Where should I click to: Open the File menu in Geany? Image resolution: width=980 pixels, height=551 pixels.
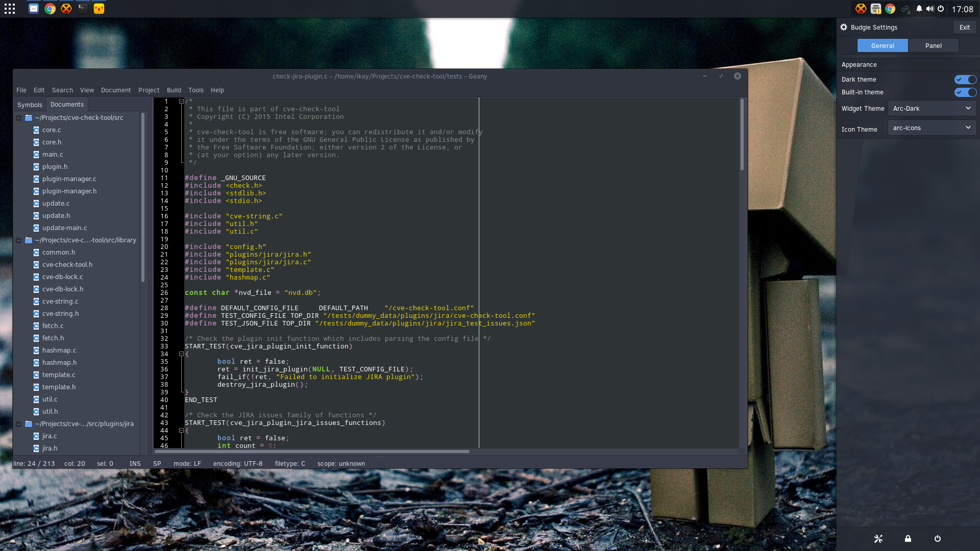point(21,90)
